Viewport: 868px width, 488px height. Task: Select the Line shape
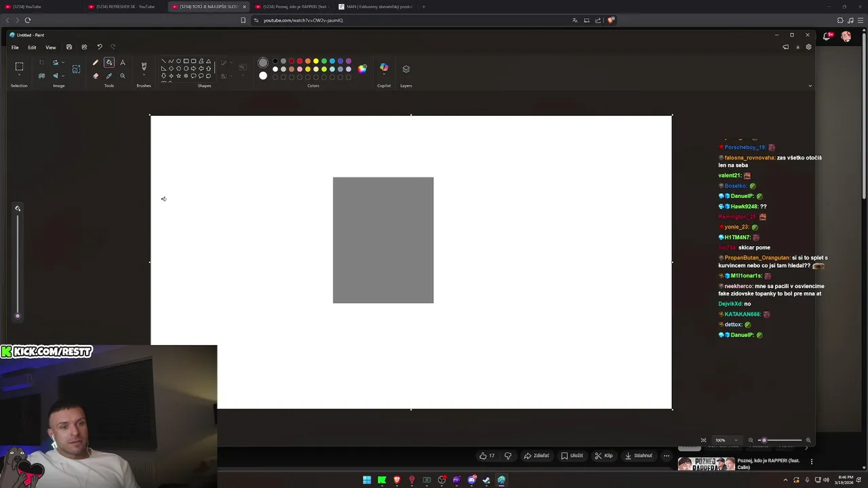pyautogui.click(x=163, y=61)
